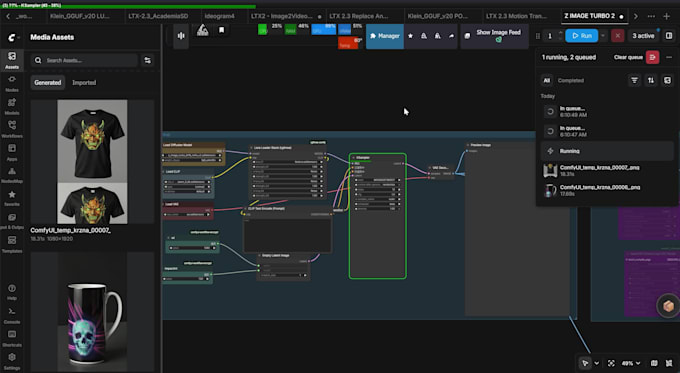
Task: Click the Search Assets input field
Action: pos(85,60)
